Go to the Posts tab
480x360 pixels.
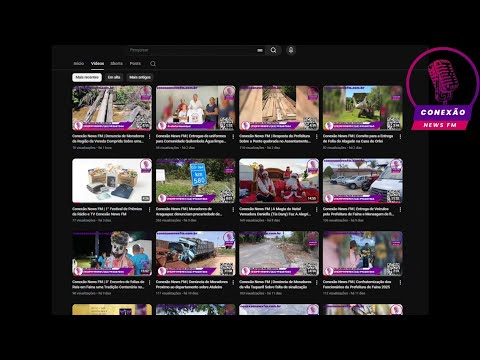click(x=135, y=63)
